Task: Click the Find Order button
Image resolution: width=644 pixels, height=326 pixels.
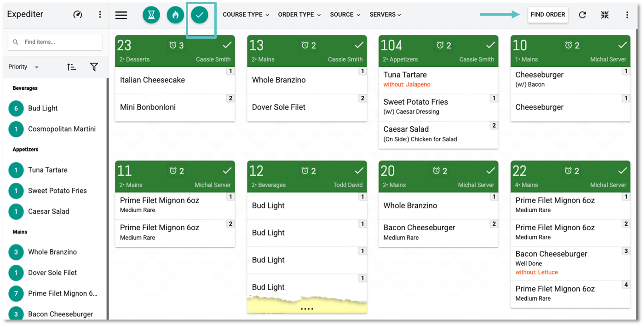Action: [547, 15]
